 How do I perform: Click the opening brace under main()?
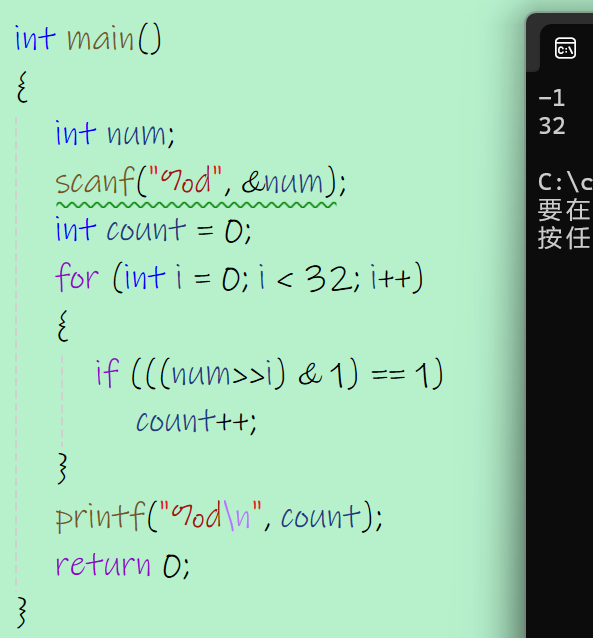[22, 86]
